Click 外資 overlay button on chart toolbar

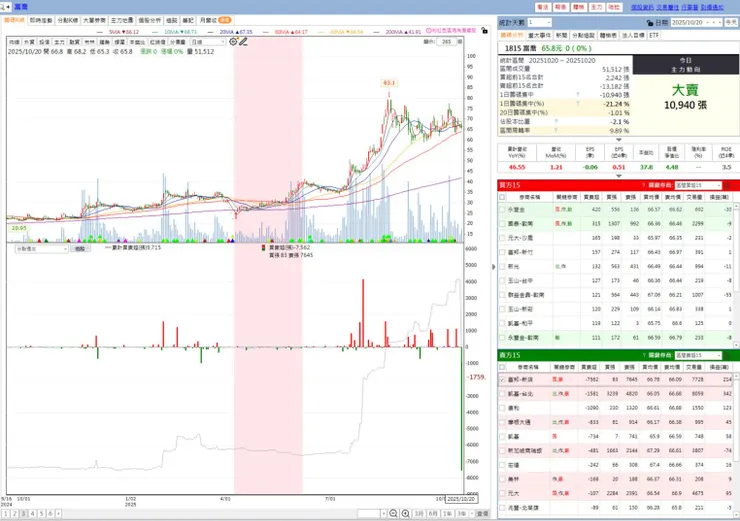(x=29, y=42)
